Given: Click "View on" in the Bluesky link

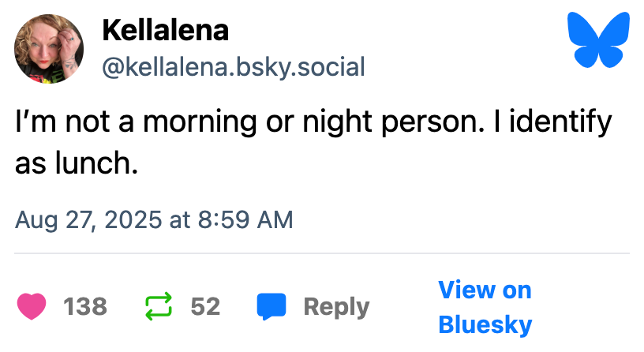Looking at the screenshot, I should 485,290.
